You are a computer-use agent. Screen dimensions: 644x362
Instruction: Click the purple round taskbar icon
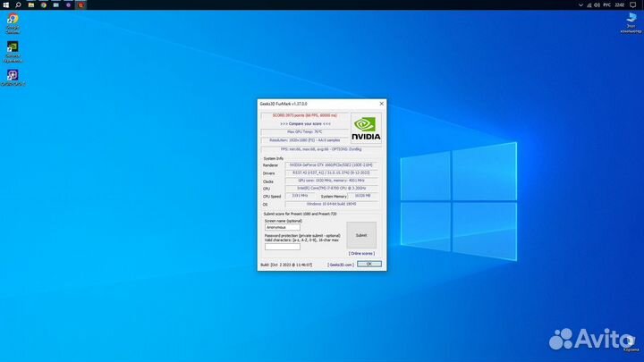69,5
